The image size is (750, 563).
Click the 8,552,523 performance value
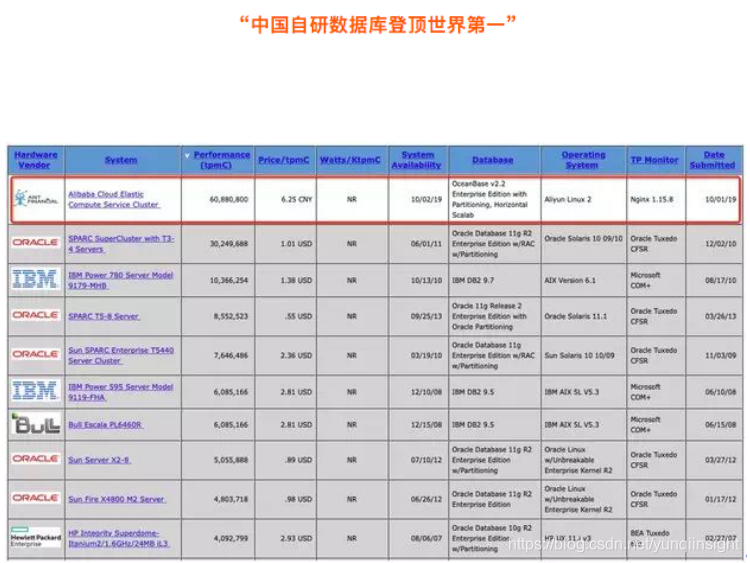pyautogui.click(x=231, y=316)
